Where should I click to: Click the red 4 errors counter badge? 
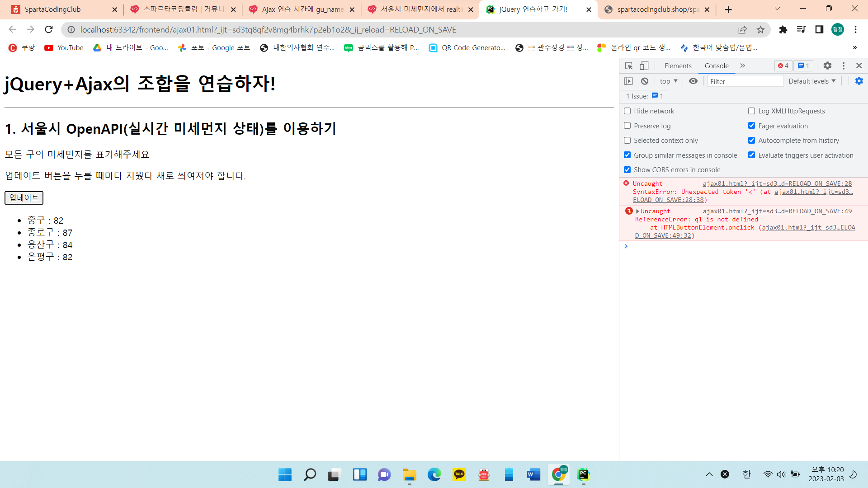pyautogui.click(x=783, y=66)
